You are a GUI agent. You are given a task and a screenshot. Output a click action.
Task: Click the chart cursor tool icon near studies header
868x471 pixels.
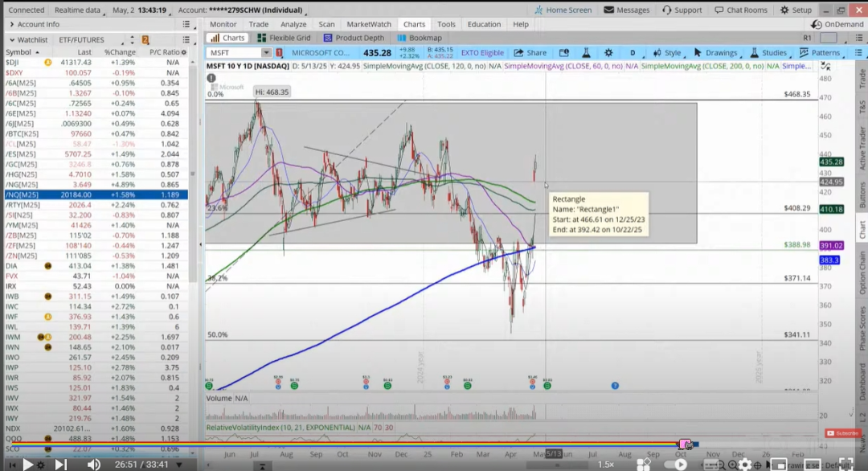(x=825, y=67)
